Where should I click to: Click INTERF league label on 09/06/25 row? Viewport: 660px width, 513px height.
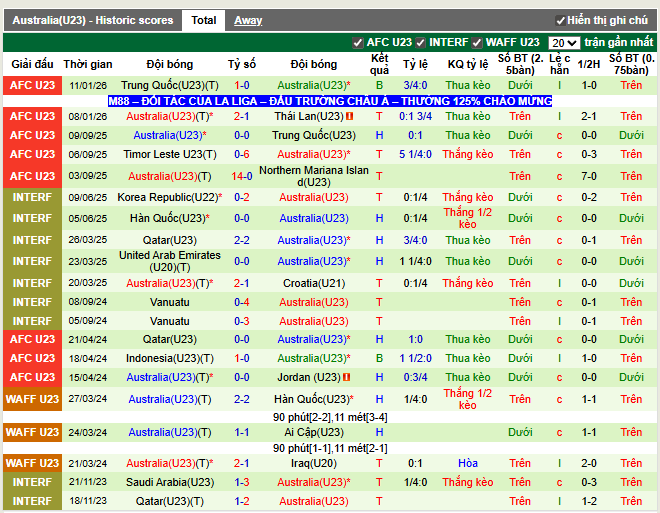32,197
